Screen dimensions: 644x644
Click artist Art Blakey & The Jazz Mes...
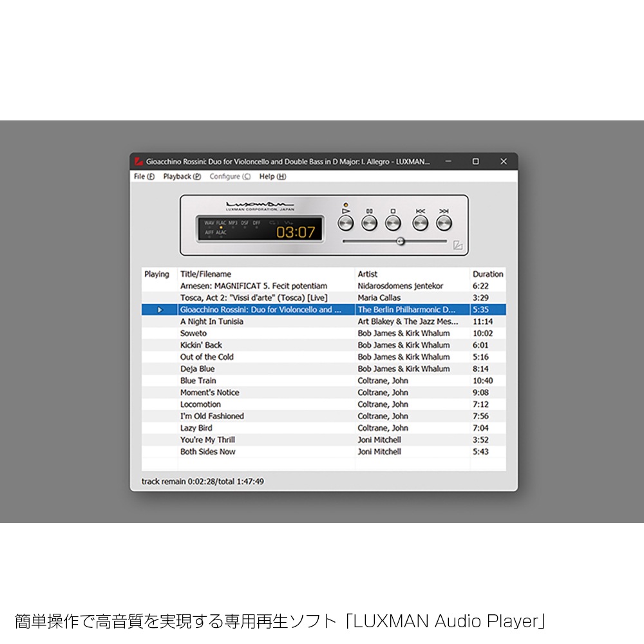[x=408, y=321]
